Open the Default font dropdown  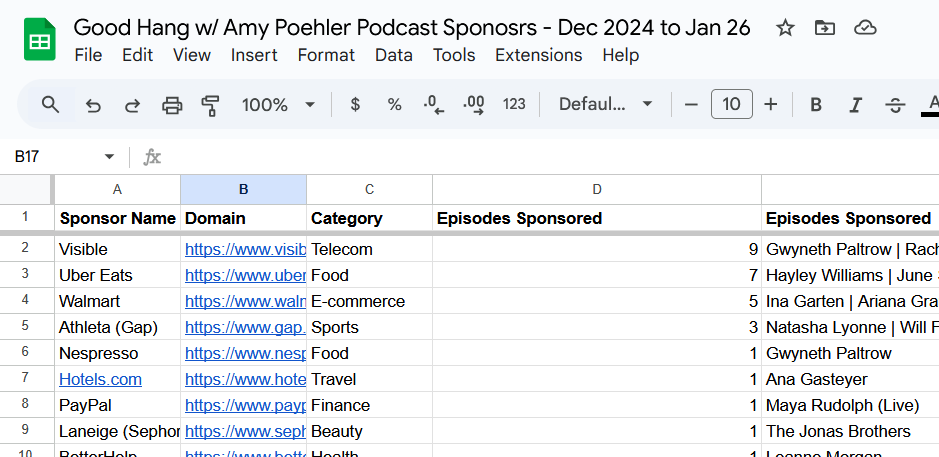pyautogui.click(x=605, y=104)
